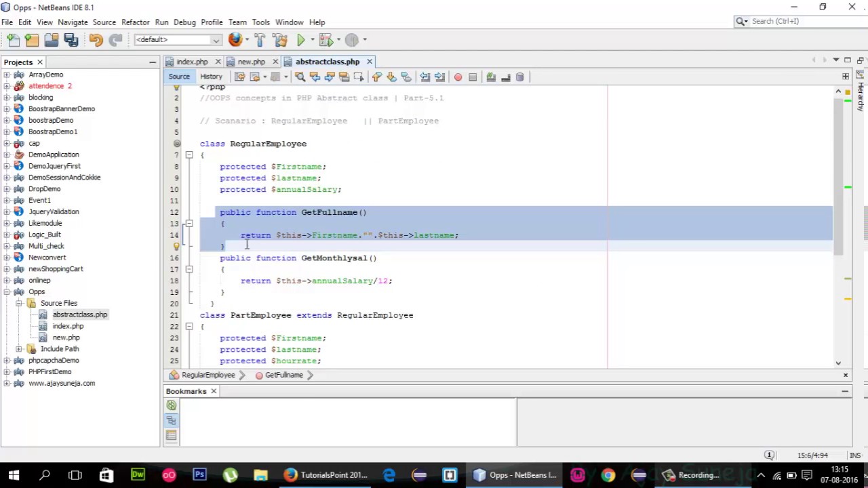Screen dimensions: 868x488
Task: Click Previous Bookmark icon
Action: coord(377,77)
